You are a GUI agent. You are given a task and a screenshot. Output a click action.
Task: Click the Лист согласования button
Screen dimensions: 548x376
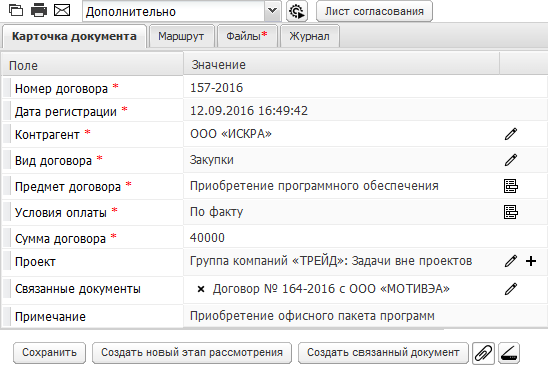374,11
